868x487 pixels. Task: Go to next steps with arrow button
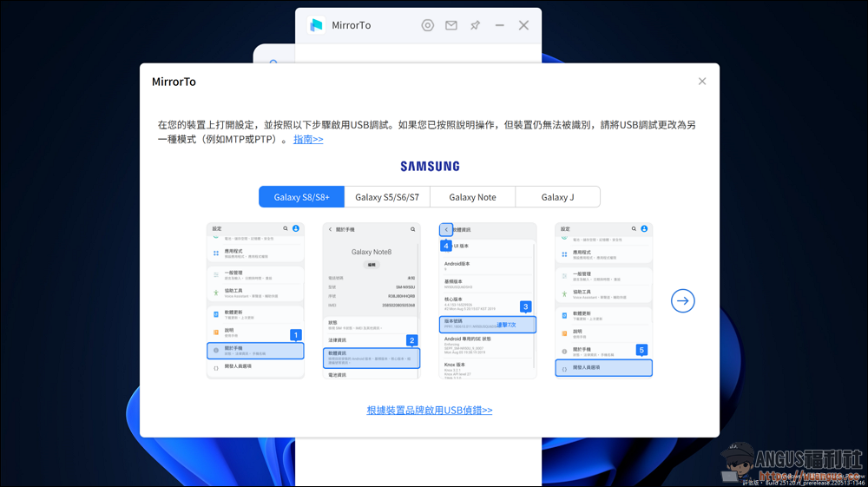682,301
